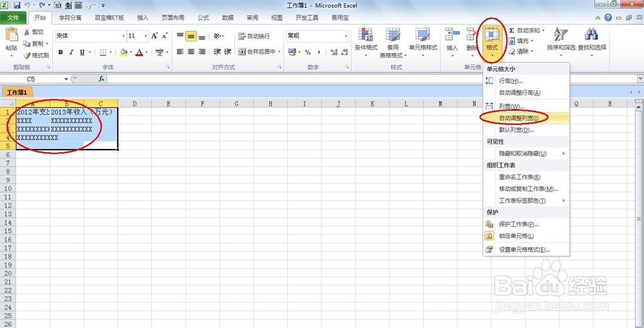Toggle top vertical alignment
Viewport: 644px width, 328px height.
180,36
